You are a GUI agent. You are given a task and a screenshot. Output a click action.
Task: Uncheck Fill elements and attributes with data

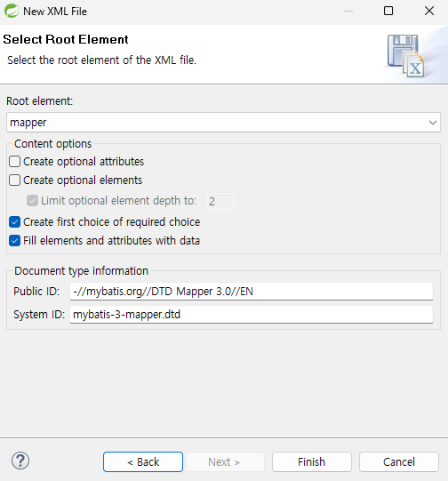[x=15, y=240]
